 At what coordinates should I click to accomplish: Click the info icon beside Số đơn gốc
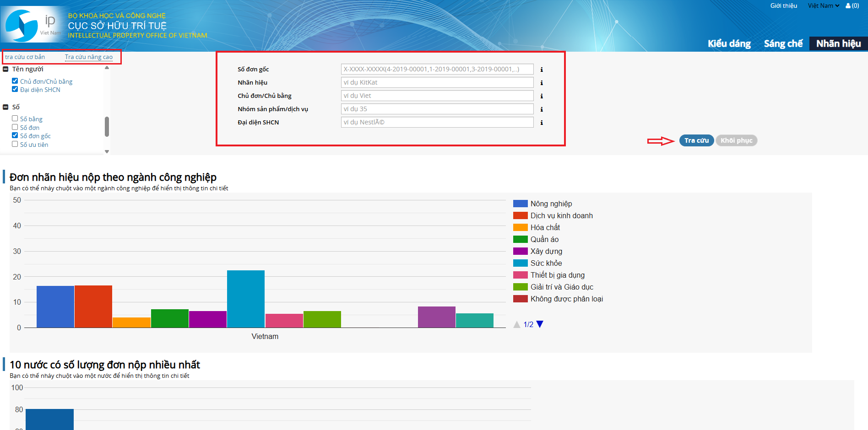pyautogui.click(x=542, y=70)
